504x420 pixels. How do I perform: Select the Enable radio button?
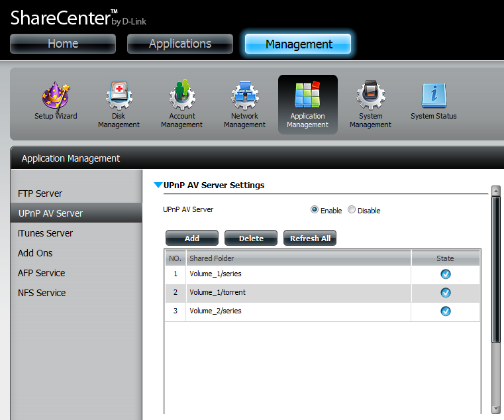pos(315,210)
